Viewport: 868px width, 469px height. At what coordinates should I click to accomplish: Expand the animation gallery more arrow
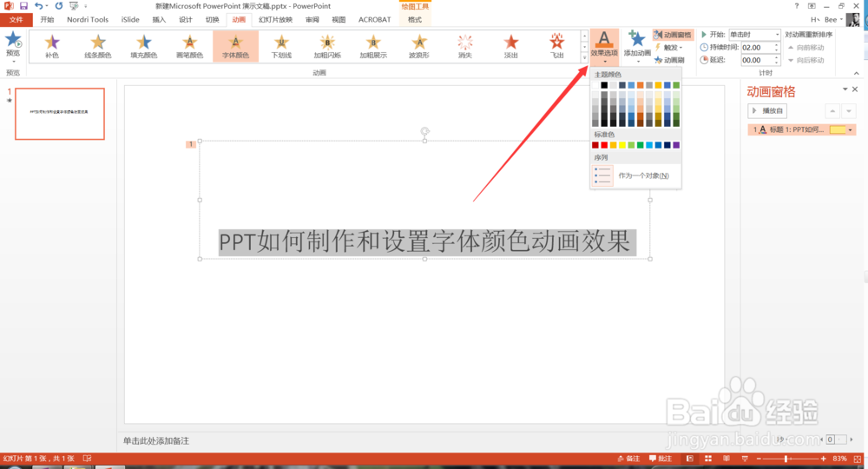tap(584, 57)
